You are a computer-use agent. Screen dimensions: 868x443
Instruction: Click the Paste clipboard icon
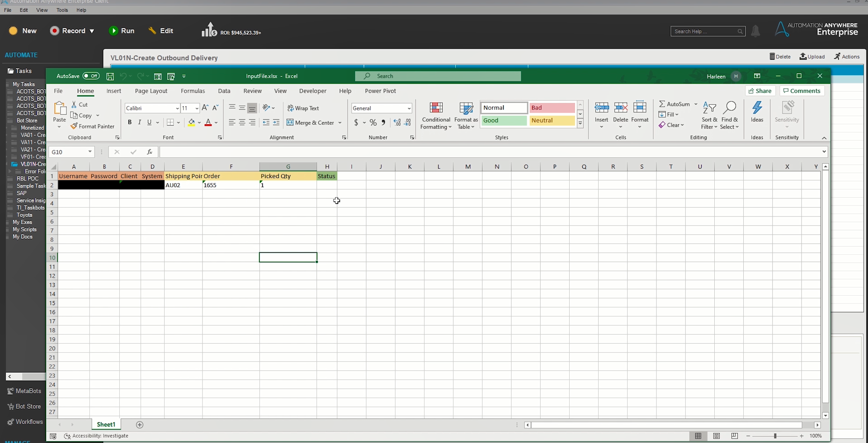pyautogui.click(x=60, y=108)
